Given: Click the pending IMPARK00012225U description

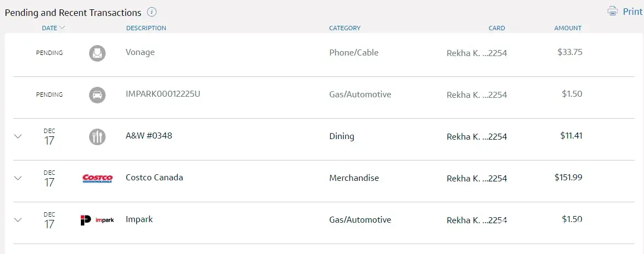Looking at the screenshot, I should click(x=163, y=94).
